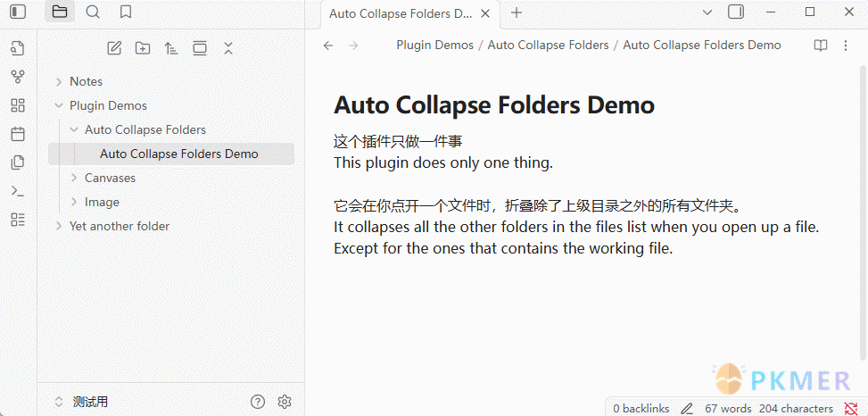
Task: Open 0 backlinks in the status bar
Action: click(641, 409)
